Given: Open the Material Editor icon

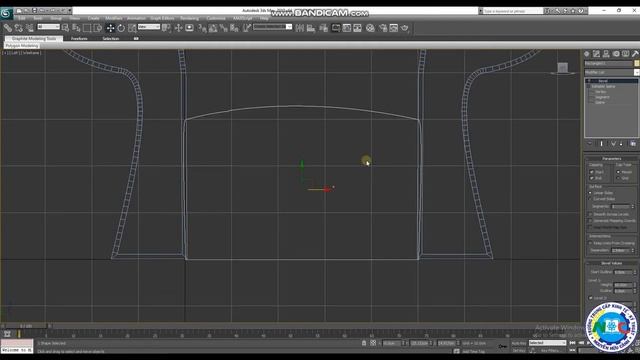Looking at the screenshot, I should tap(370, 28).
